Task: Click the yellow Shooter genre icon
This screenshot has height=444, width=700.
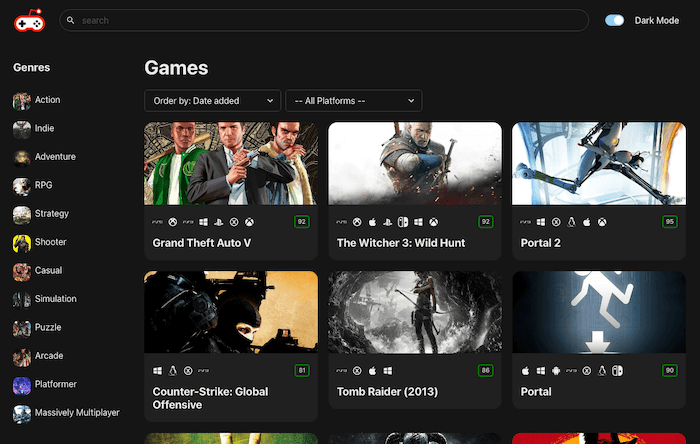Action: click(x=21, y=243)
